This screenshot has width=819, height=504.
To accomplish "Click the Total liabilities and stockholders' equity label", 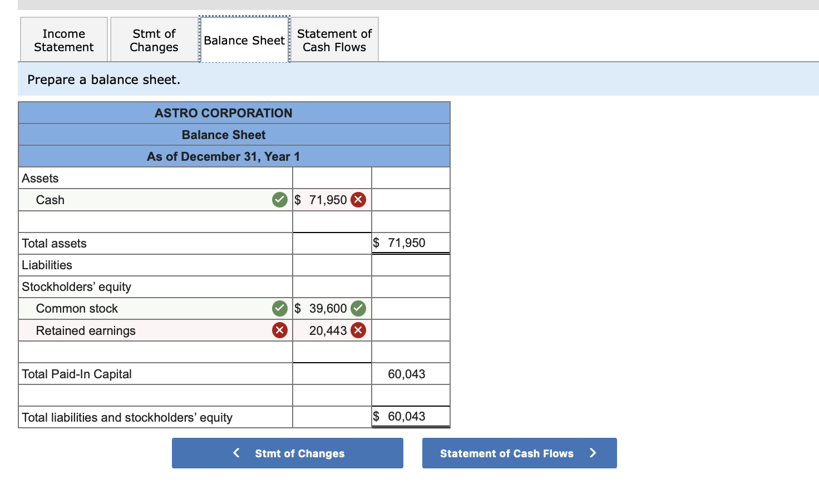I will tap(127, 417).
